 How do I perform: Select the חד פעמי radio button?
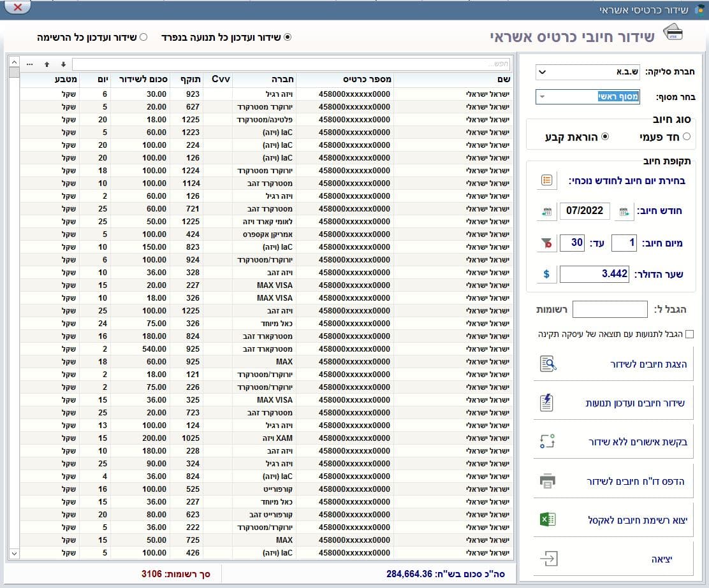[687, 136]
